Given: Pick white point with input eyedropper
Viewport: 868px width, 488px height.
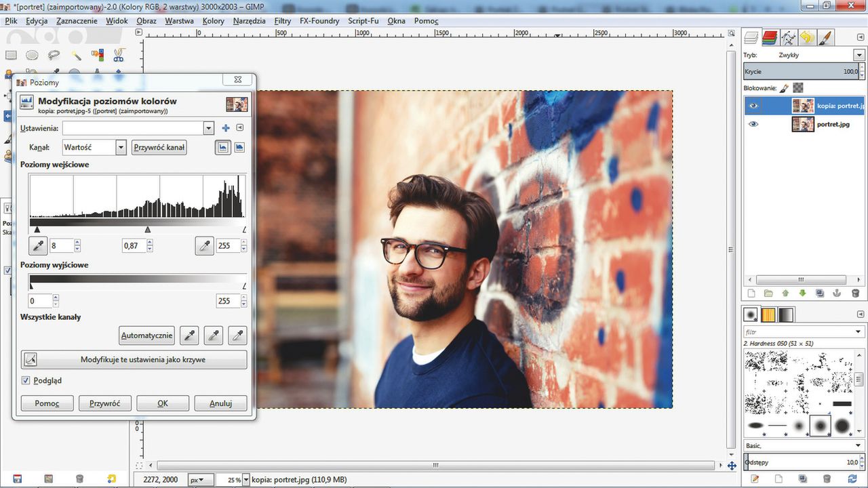Looking at the screenshot, I should 204,246.
